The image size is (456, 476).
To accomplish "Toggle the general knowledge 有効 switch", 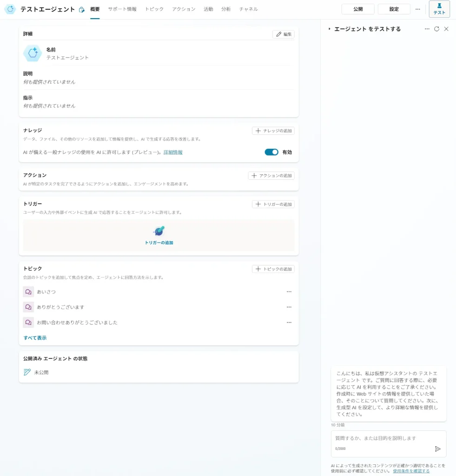I will click(271, 152).
